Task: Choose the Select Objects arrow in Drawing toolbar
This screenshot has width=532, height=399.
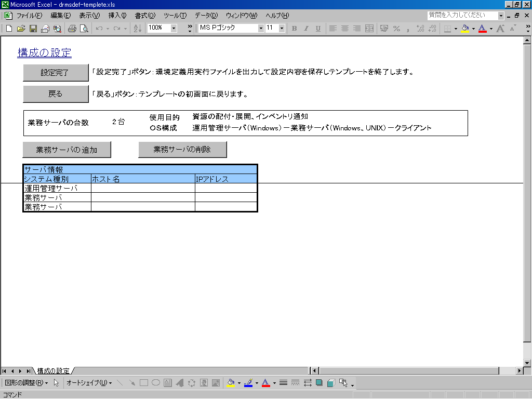Action: click(x=56, y=383)
